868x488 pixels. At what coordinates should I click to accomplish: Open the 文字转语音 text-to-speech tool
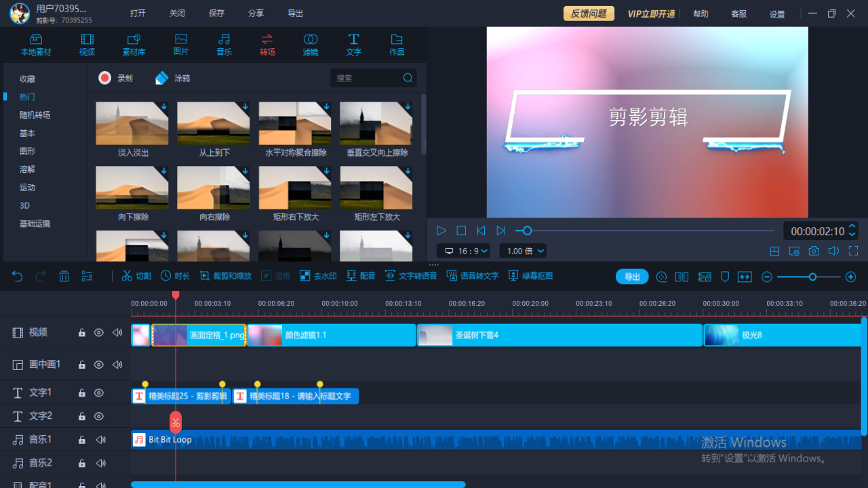coord(408,276)
